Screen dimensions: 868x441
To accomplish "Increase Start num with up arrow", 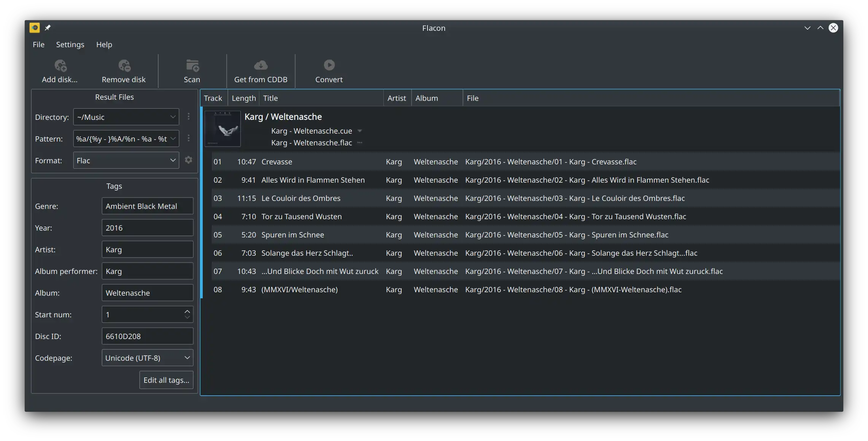I will tap(187, 311).
